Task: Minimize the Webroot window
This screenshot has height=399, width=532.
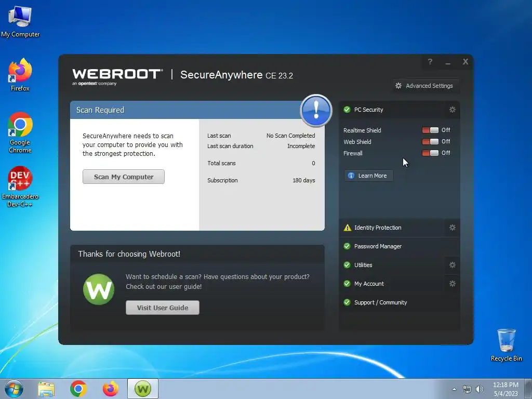Action: [448, 62]
